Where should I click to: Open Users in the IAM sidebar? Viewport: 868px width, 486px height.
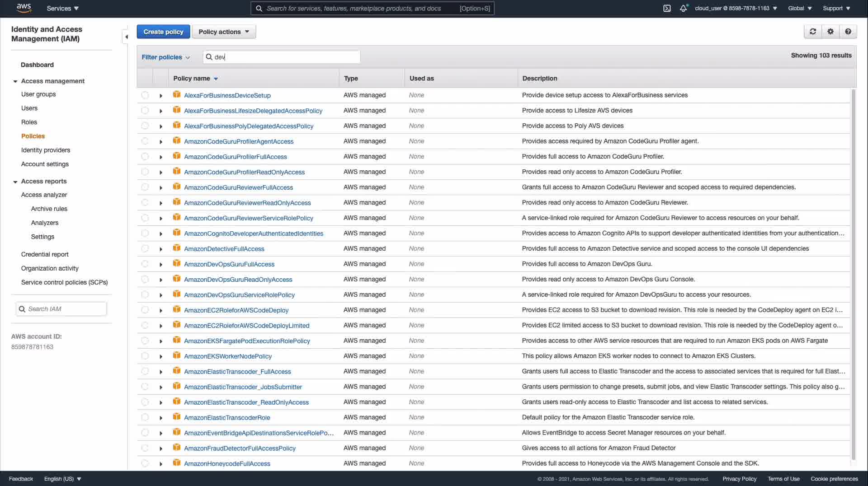pyautogui.click(x=29, y=108)
